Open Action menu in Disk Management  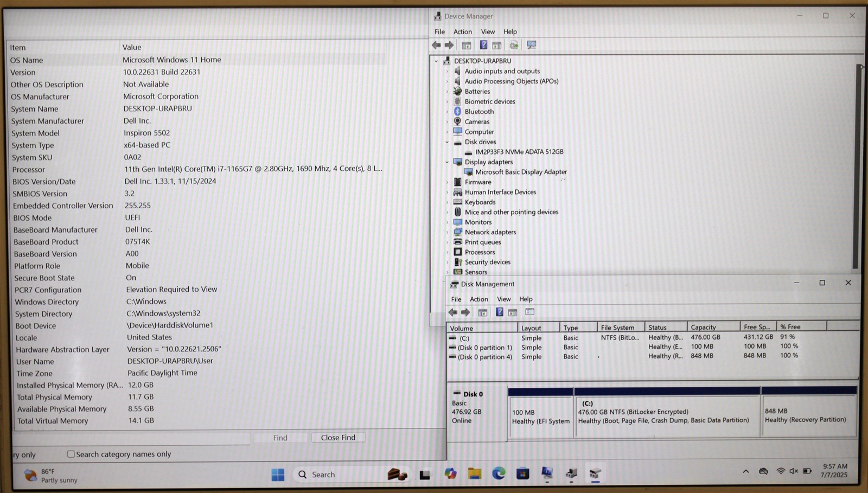click(479, 299)
